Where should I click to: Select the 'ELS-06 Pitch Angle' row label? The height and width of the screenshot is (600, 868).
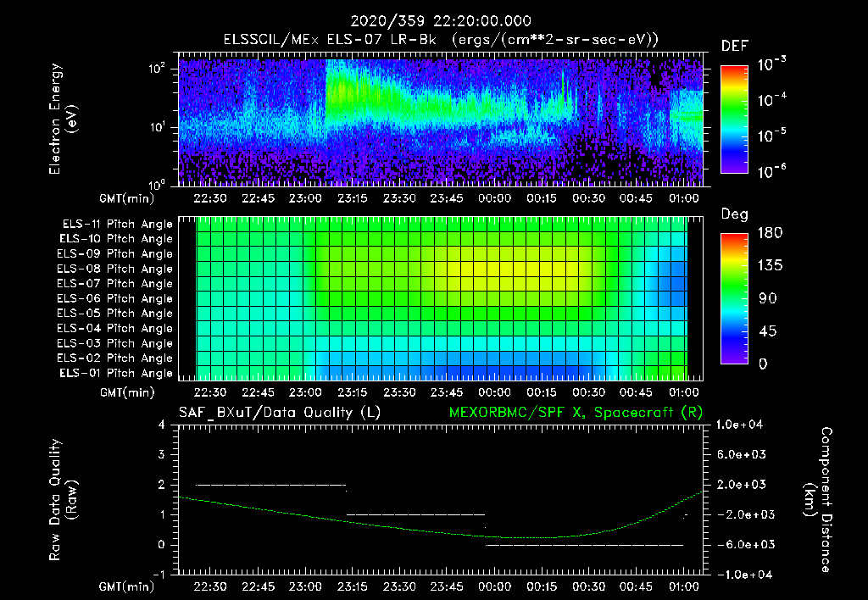[115, 298]
